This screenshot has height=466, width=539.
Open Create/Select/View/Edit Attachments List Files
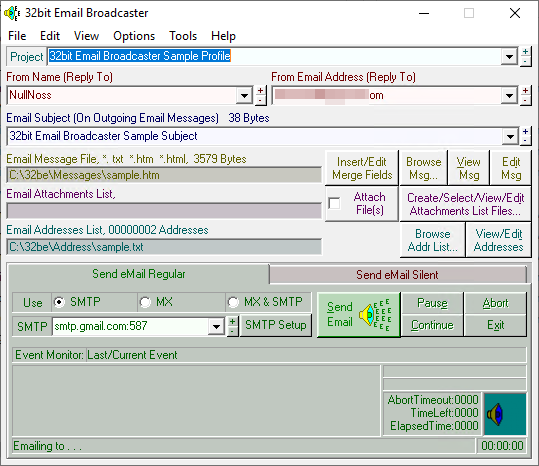[465, 204]
